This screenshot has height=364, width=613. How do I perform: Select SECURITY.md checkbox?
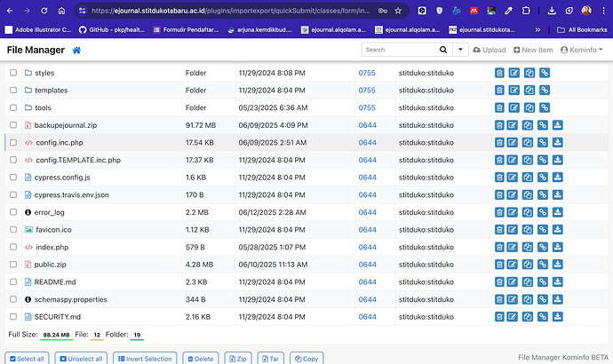point(13,317)
